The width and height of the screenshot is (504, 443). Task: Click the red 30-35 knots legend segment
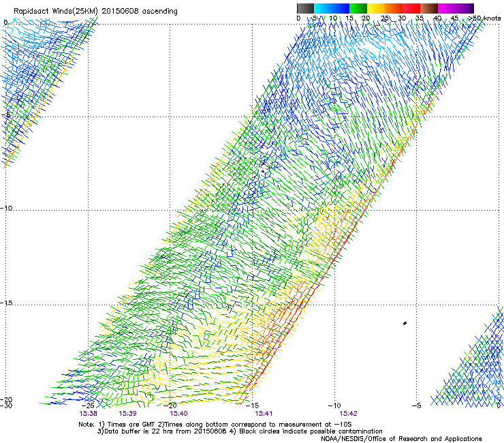click(x=411, y=8)
